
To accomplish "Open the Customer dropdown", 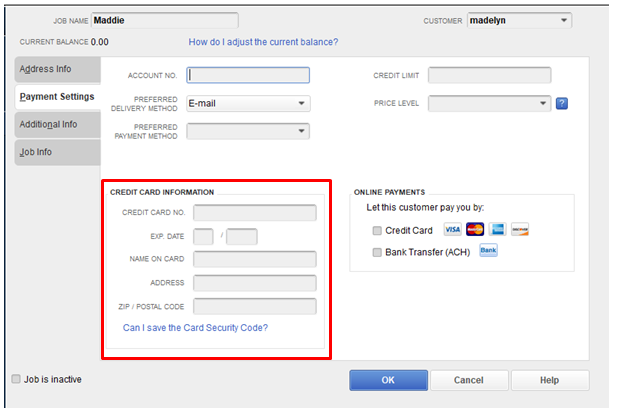I will click(x=518, y=20).
